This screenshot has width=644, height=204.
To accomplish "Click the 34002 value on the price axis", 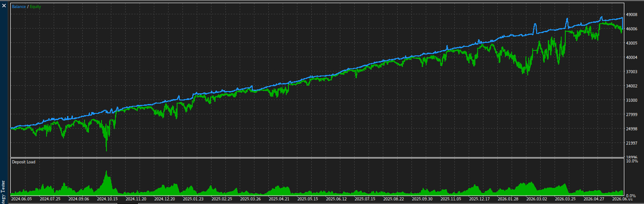I will (632, 86).
